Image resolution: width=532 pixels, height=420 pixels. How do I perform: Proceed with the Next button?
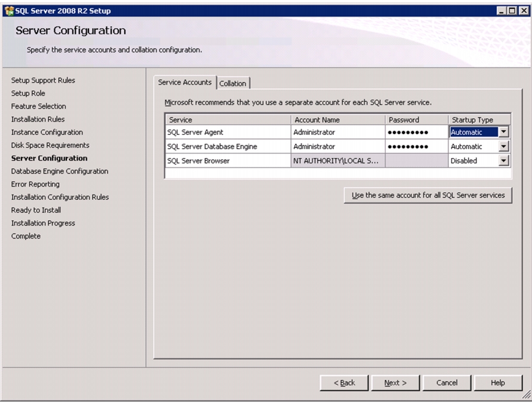(396, 382)
